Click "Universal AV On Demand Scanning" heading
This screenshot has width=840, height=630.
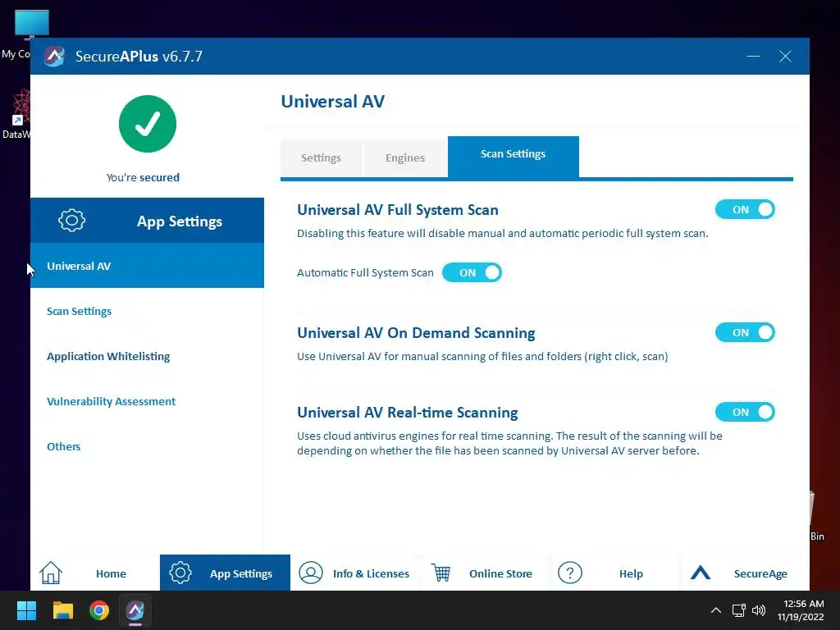(x=416, y=333)
